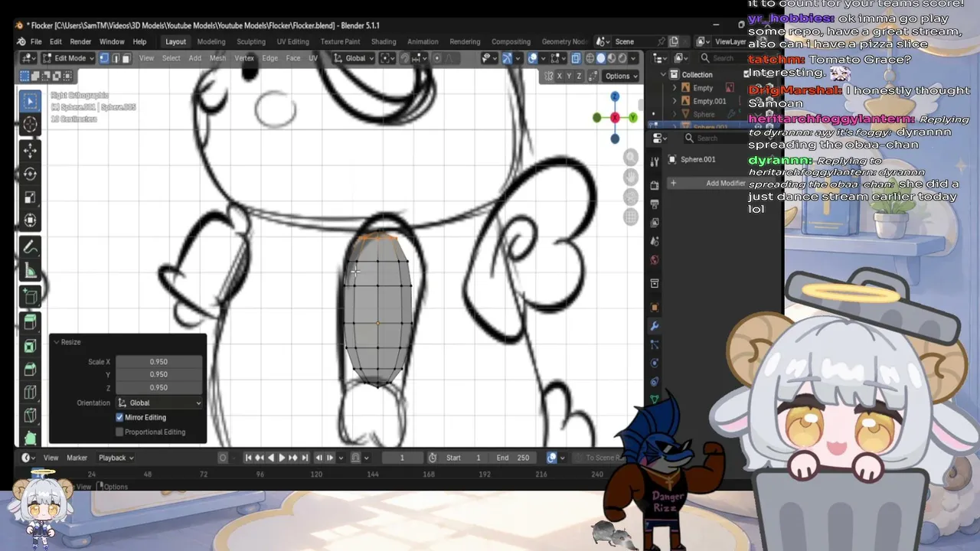Adjust the Scale X value field
Viewport: 980px width, 551px height.
point(158,361)
